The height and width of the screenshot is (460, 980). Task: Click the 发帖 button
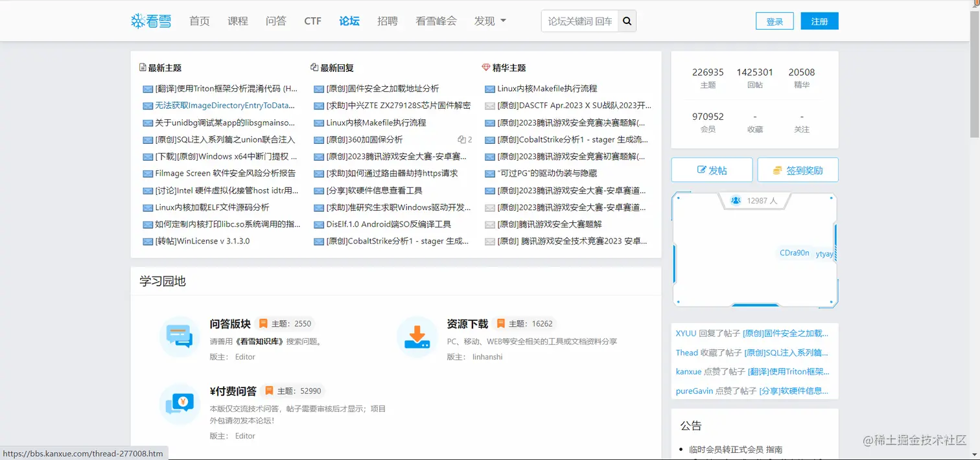[712, 170]
